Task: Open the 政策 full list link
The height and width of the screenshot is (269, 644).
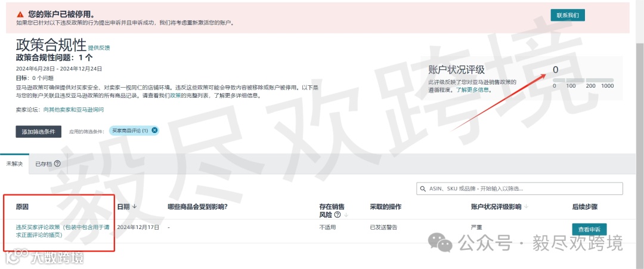Action: point(175,95)
